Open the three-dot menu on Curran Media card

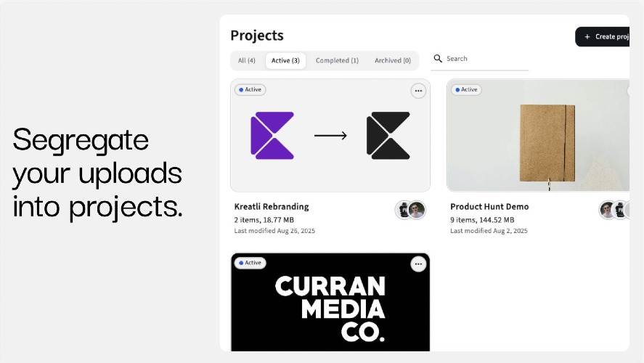[x=418, y=264]
